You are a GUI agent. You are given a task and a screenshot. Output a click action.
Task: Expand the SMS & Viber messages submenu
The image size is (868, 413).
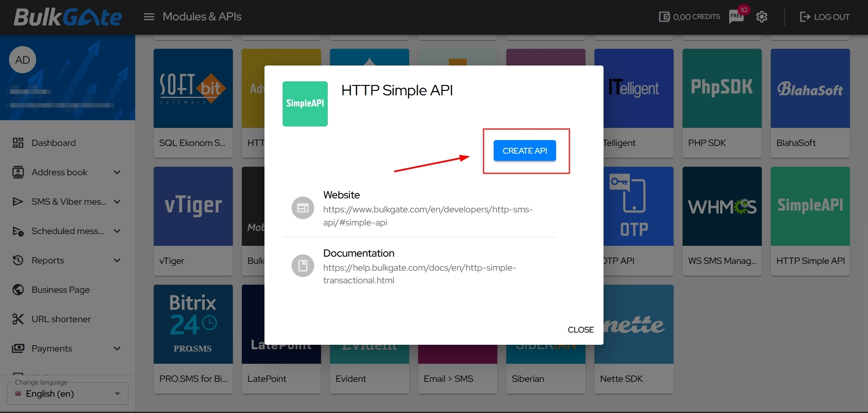coord(117,202)
